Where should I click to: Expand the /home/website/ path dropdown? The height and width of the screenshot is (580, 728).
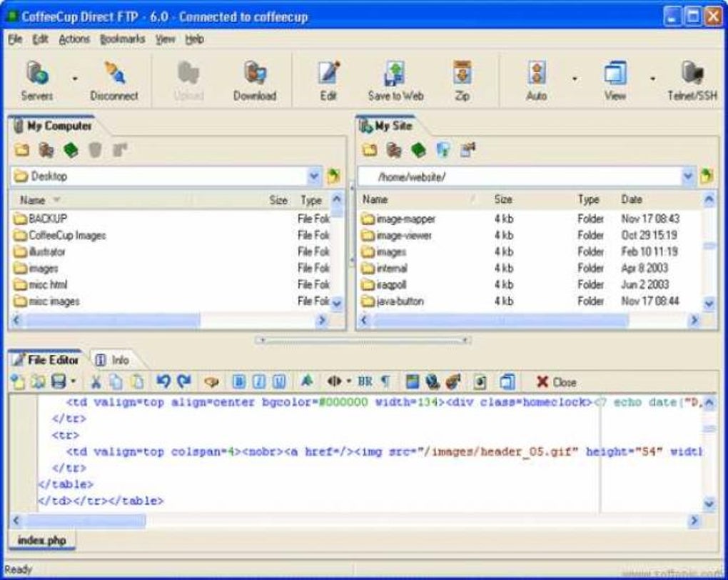(x=687, y=176)
